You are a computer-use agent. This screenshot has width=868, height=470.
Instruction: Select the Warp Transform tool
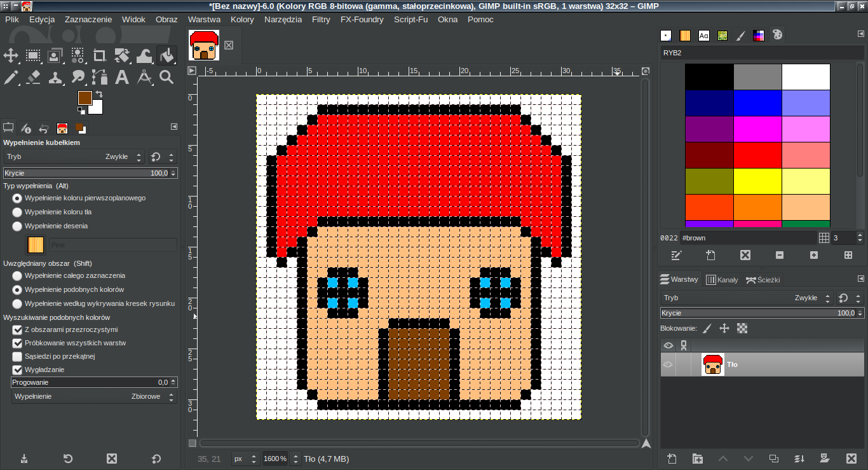(144, 55)
